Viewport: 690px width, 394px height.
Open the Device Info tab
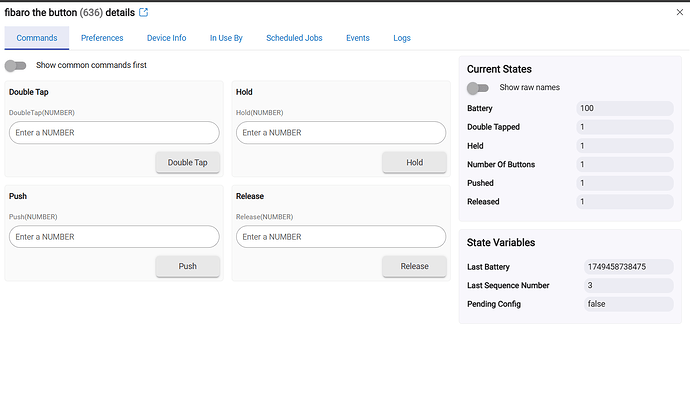tap(166, 38)
